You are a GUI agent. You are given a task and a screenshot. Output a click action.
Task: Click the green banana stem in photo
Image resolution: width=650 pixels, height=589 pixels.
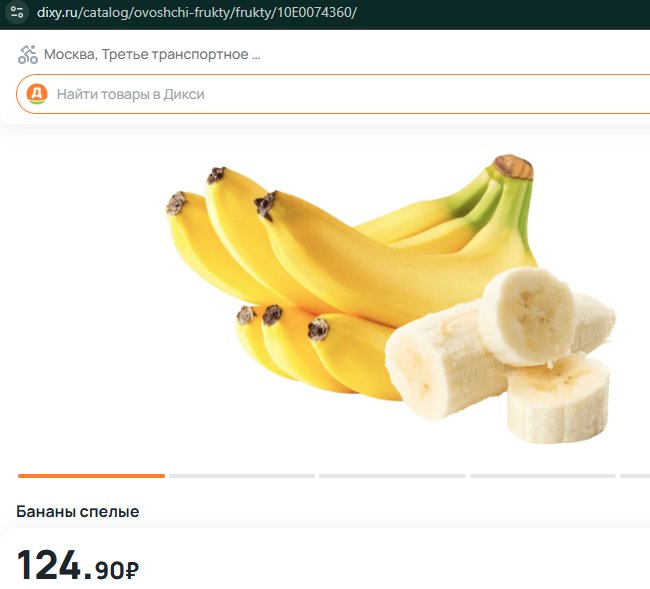coord(508,197)
